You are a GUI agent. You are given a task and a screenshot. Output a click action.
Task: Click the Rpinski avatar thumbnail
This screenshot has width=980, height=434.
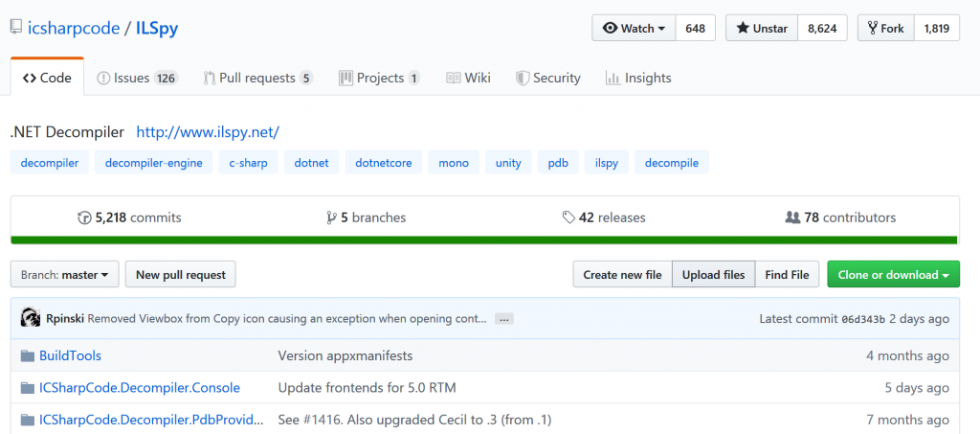pos(31,318)
